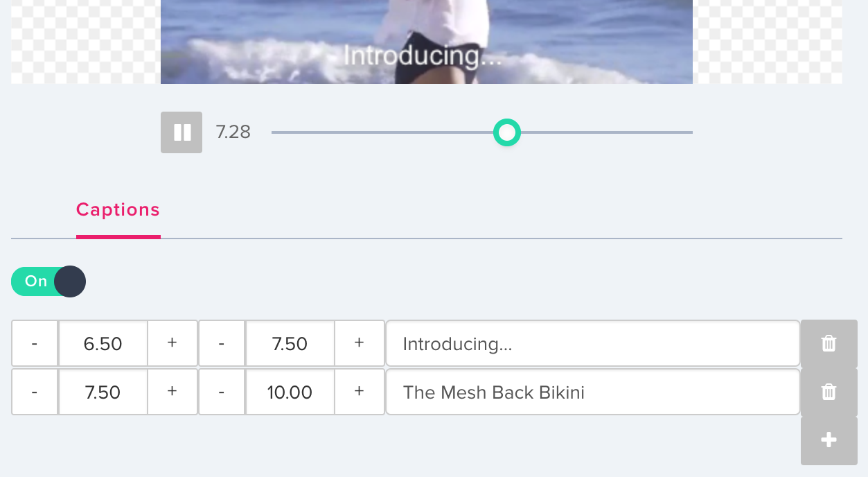This screenshot has height=477, width=868.
Task: Delete the "The Mesh Back Bikini" caption
Action: 829,392
